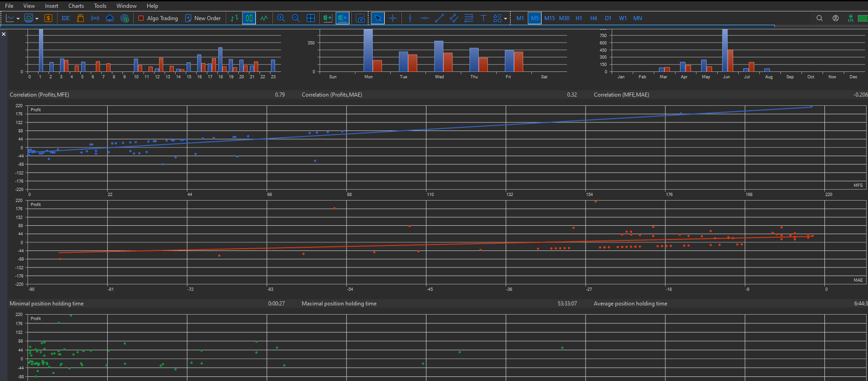Toggle chart shift from right edge

pos(343,18)
